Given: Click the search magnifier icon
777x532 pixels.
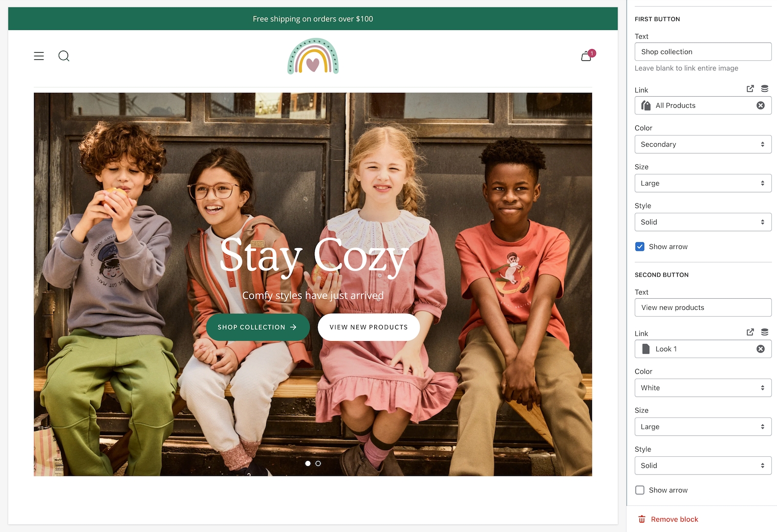Looking at the screenshot, I should (x=64, y=56).
